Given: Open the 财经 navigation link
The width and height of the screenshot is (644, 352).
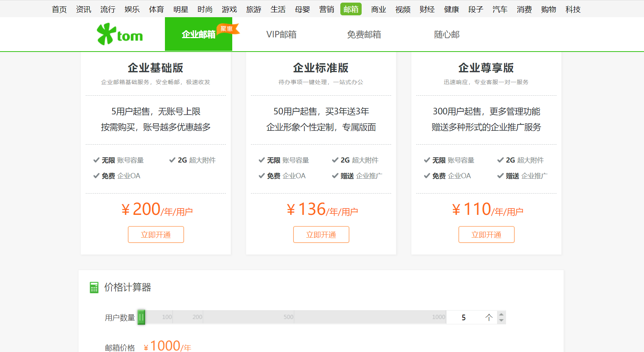Looking at the screenshot, I should click(427, 9).
